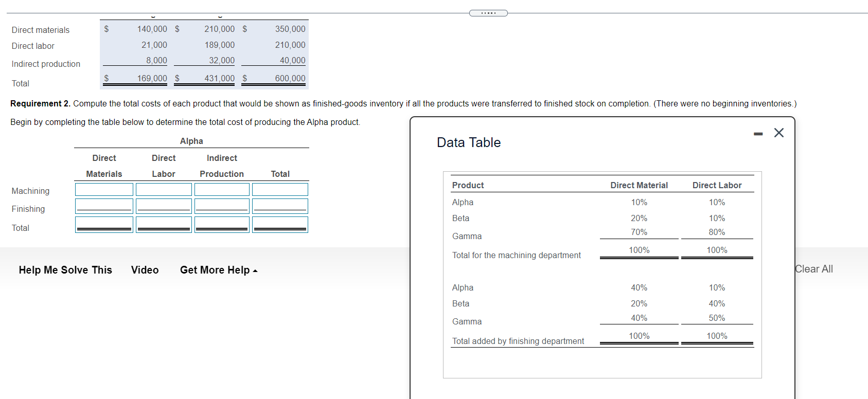Select Total row Direct Materials input field
The image size is (868, 399).
click(x=104, y=225)
